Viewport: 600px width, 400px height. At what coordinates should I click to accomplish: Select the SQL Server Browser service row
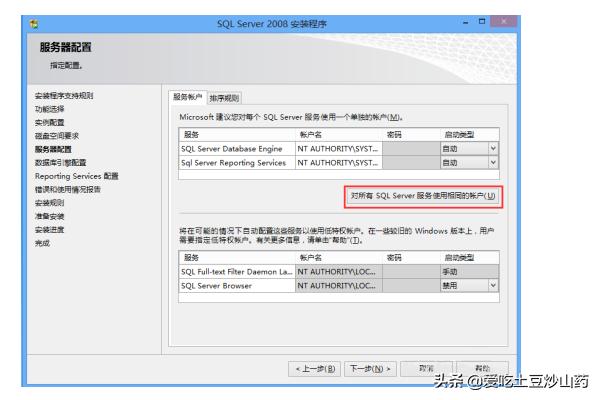[x=339, y=286]
